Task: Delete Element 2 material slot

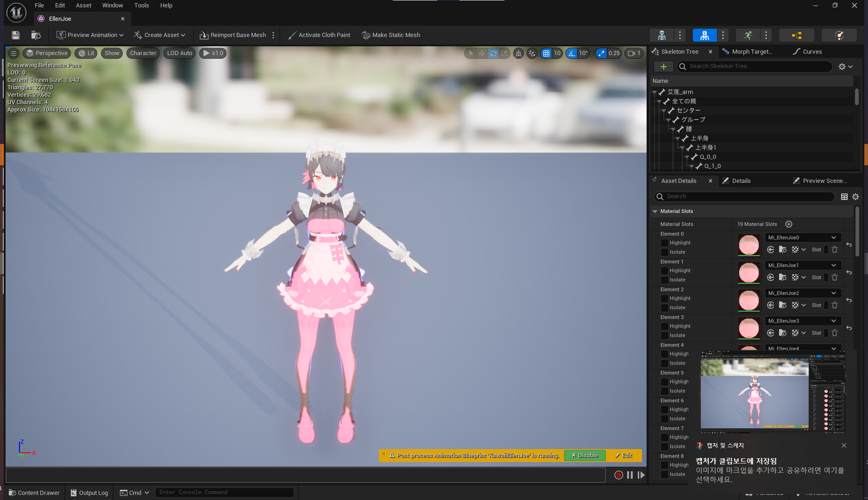Action: (835, 305)
